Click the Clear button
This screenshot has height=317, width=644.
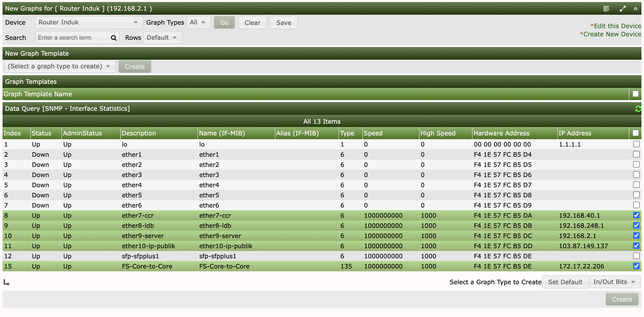point(252,23)
